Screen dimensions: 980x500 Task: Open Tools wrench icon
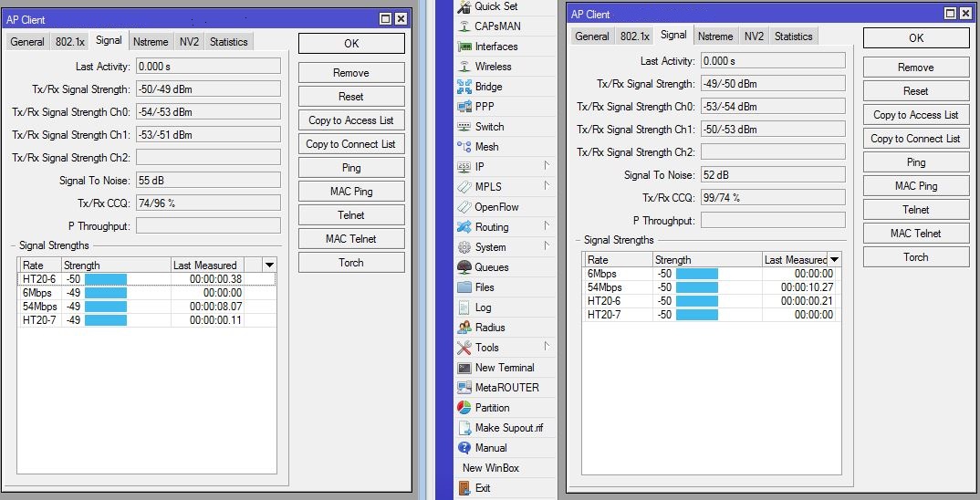(464, 347)
